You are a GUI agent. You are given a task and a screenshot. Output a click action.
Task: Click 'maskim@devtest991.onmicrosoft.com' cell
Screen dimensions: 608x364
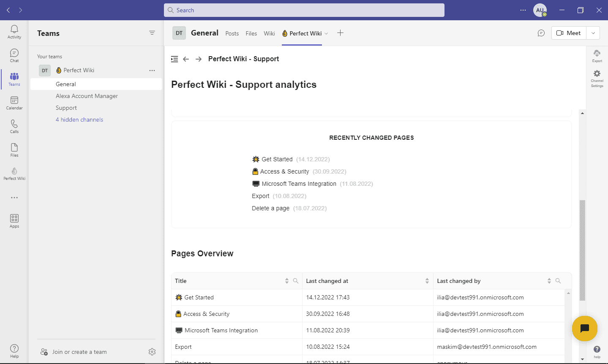tap(487, 347)
